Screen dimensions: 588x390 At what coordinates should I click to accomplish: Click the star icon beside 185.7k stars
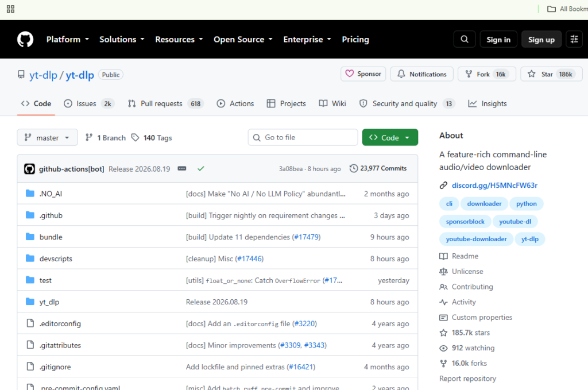coord(443,333)
